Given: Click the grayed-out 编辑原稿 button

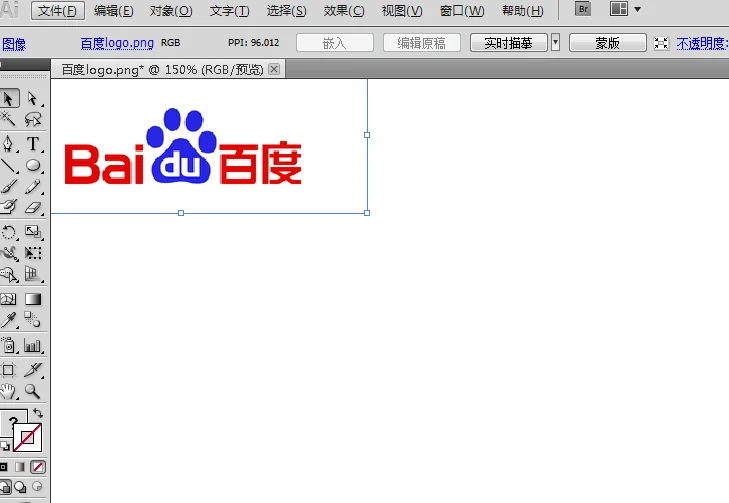Looking at the screenshot, I should (x=422, y=43).
